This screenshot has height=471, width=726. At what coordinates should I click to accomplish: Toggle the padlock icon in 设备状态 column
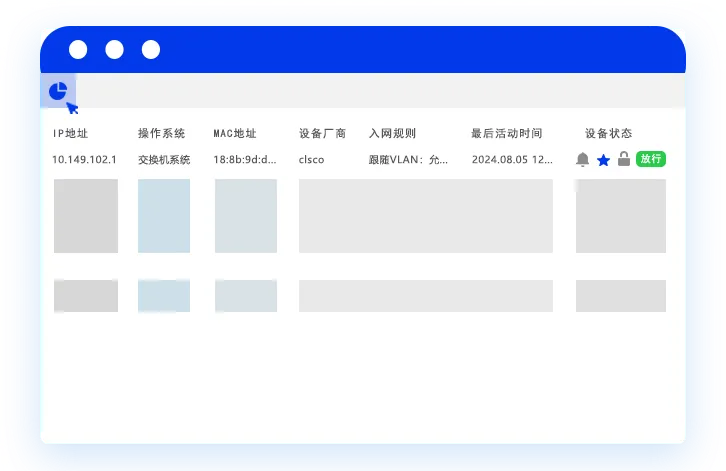624,159
